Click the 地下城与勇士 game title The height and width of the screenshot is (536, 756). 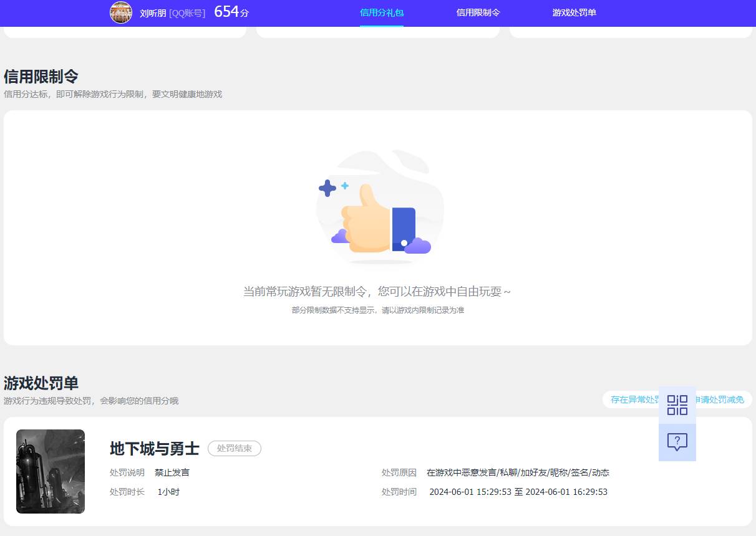pyautogui.click(x=153, y=448)
